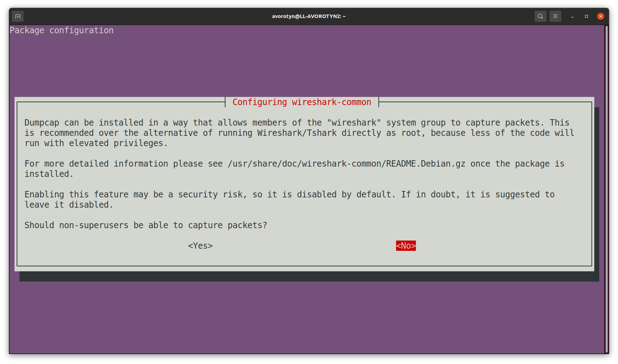Click the 'Configuring wireshark-common' dialog title
This screenshot has width=618, height=364.
(x=302, y=102)
